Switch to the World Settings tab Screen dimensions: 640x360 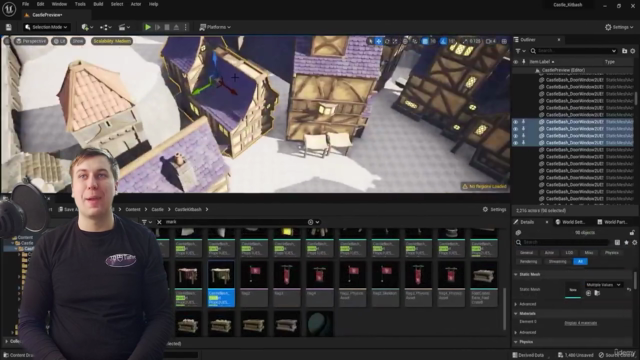point(571,222)
